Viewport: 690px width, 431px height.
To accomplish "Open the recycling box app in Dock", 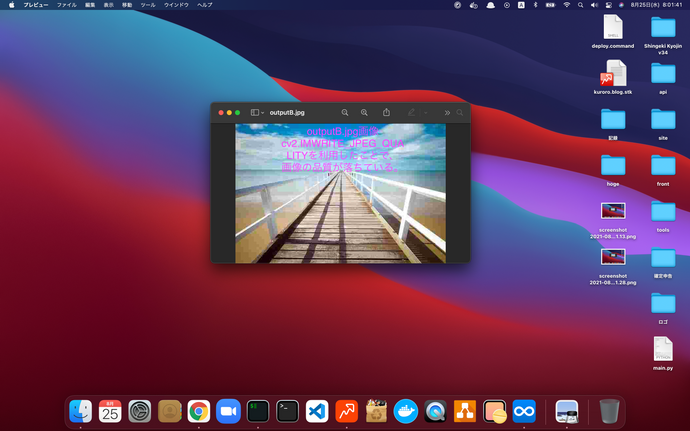I will click(376, 411).
